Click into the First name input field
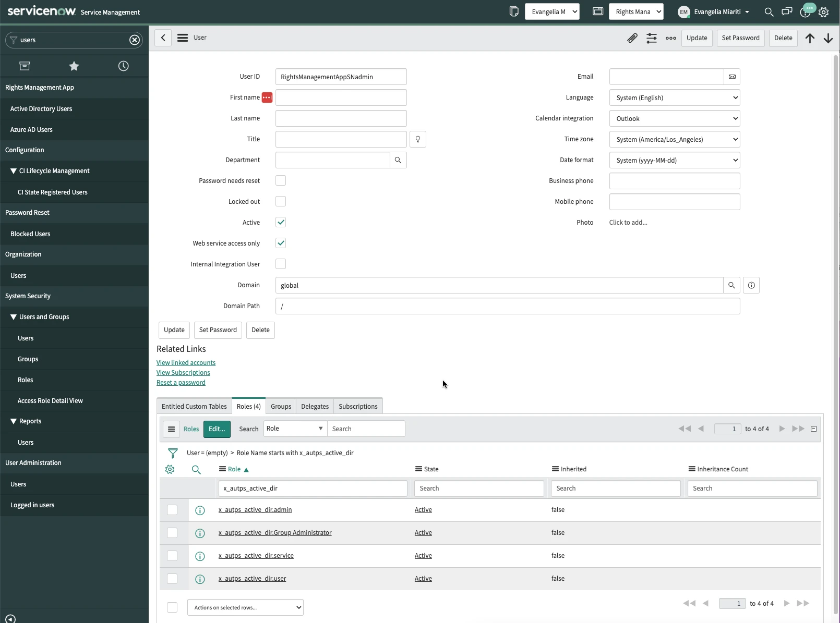840x623 pixels. [x=341, y=97]
